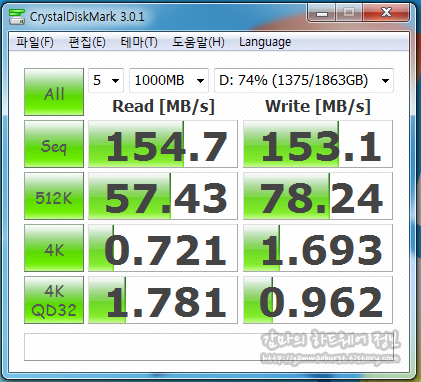
Task: Start the Seq benchmark test
Action: (54, 144)
